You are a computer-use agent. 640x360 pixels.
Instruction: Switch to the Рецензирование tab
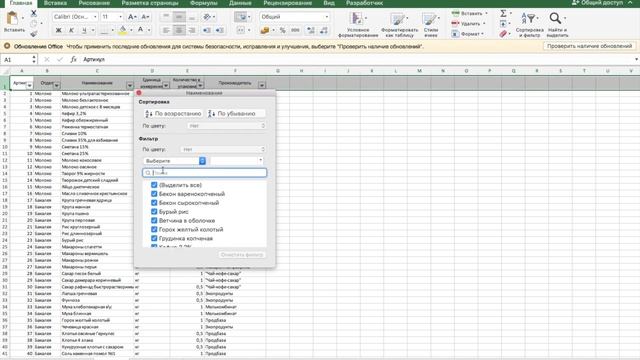(x=287, y=3)
